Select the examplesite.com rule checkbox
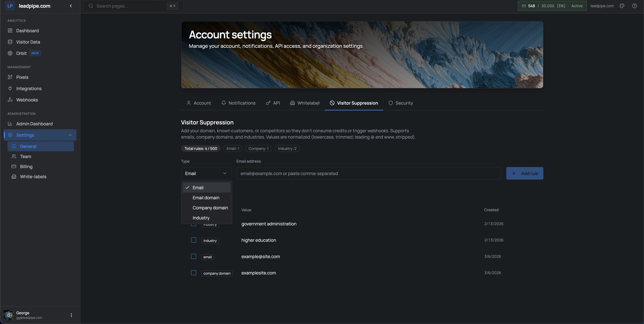 [x=194, y=273]
